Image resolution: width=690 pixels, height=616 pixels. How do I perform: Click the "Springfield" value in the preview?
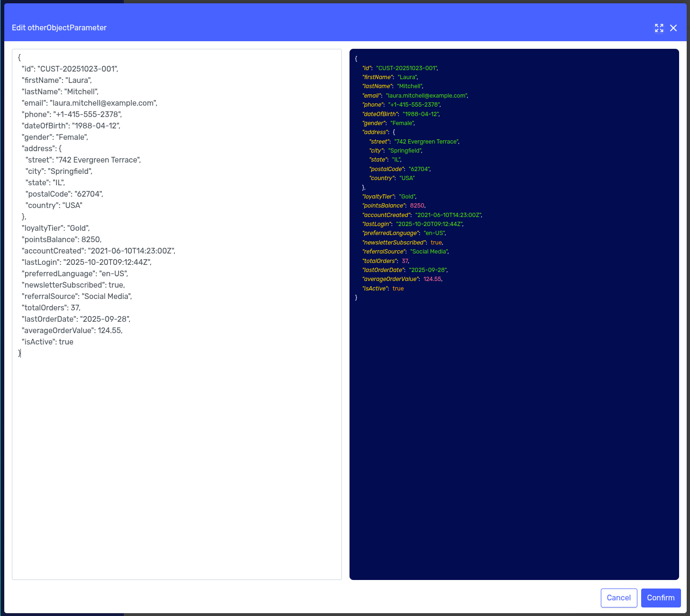[405, 151]
